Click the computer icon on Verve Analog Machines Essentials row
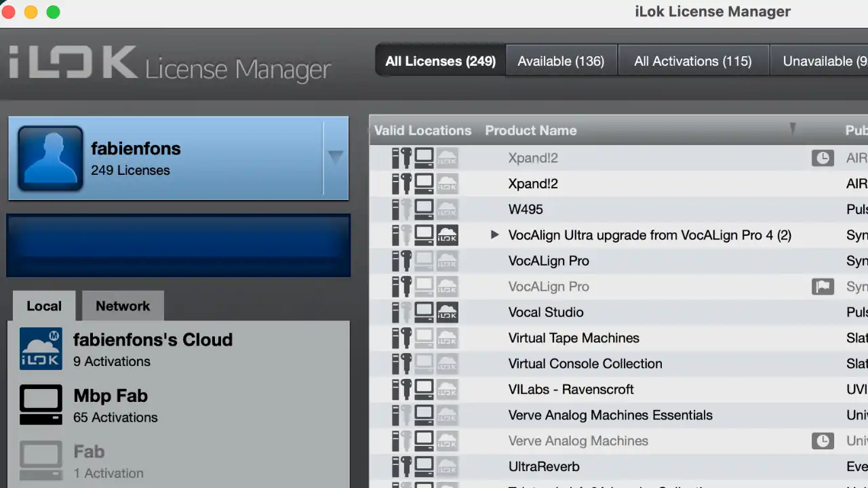Image resolution: width=868 pixels, height=488 pixels. [x=425, y=415]
